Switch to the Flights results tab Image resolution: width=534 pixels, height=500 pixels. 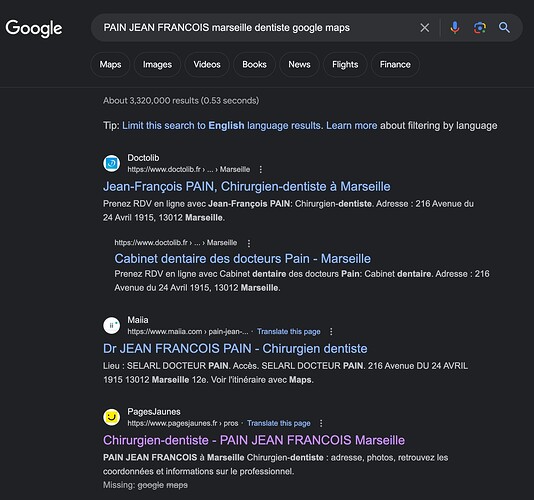(345, 64)
